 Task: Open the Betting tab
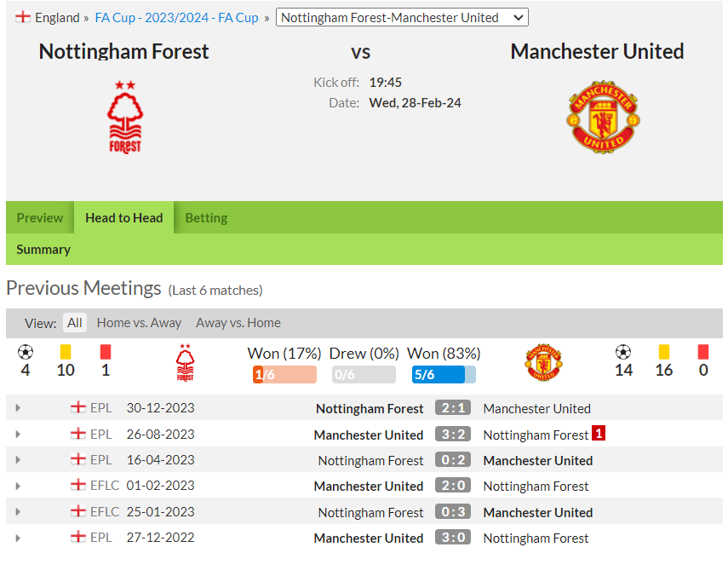point(206,217)
